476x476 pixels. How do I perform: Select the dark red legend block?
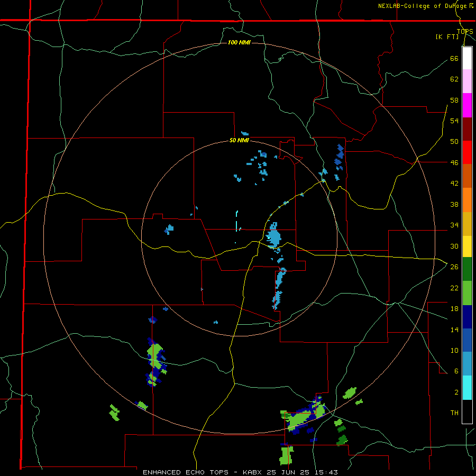point(467,130)
